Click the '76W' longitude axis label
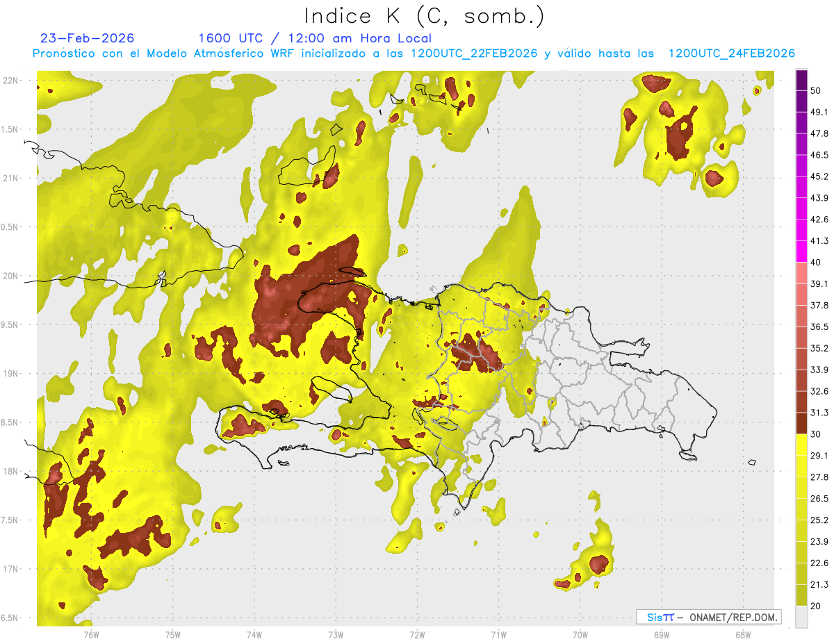 click(x=91, y=634)
